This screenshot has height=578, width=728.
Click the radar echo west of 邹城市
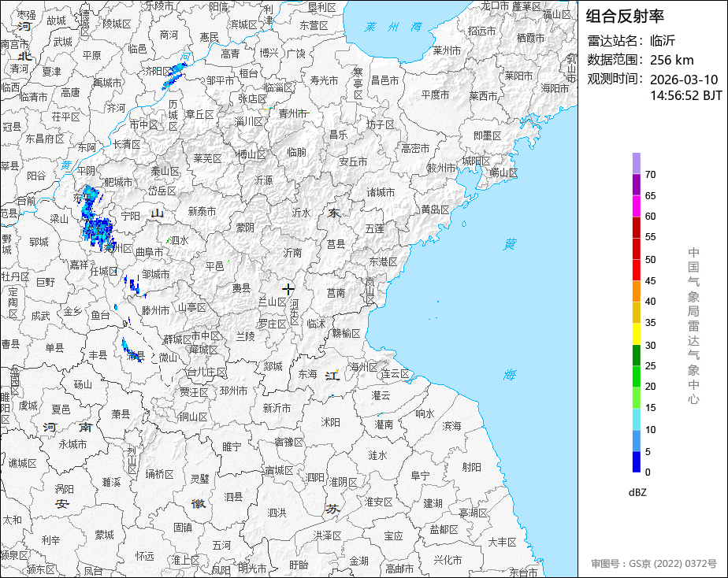(x=133, y=284)
